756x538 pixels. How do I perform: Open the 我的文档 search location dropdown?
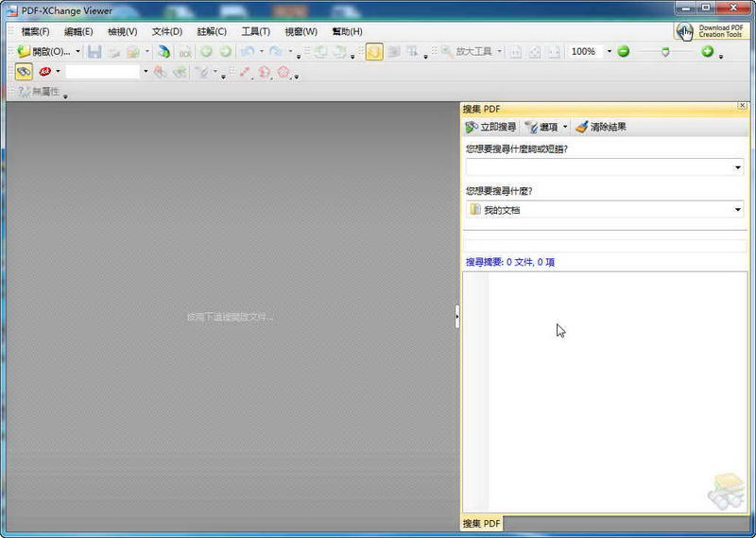click(738, 210)
